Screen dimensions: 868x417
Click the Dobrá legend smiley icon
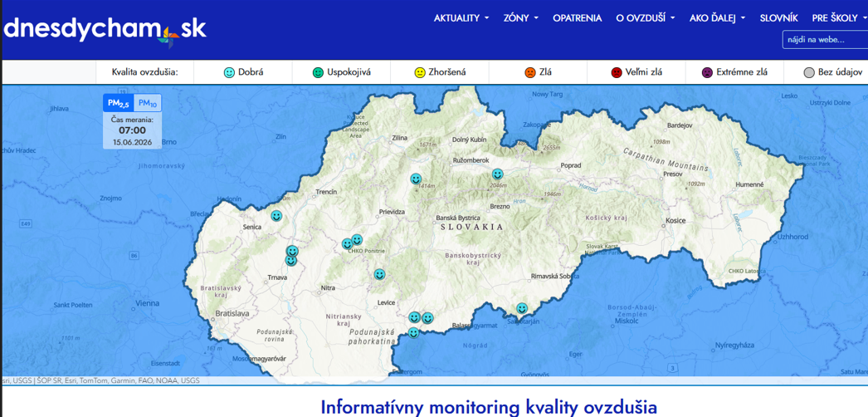[x=229, y=72]
